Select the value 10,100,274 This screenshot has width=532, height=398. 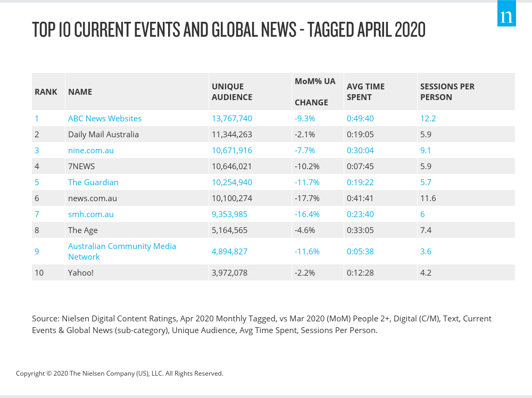[232, 198]
